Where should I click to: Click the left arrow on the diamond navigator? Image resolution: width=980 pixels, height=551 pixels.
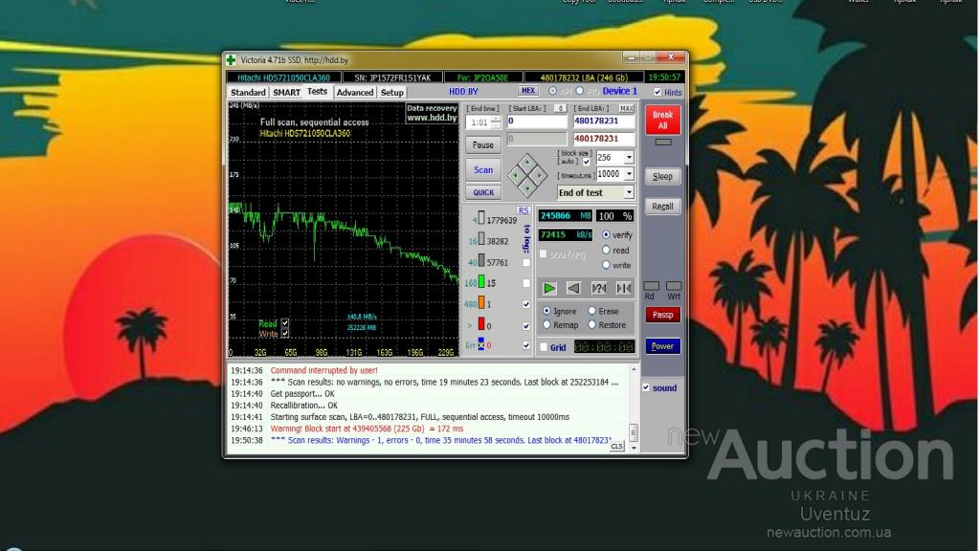(x=516, y=176)
